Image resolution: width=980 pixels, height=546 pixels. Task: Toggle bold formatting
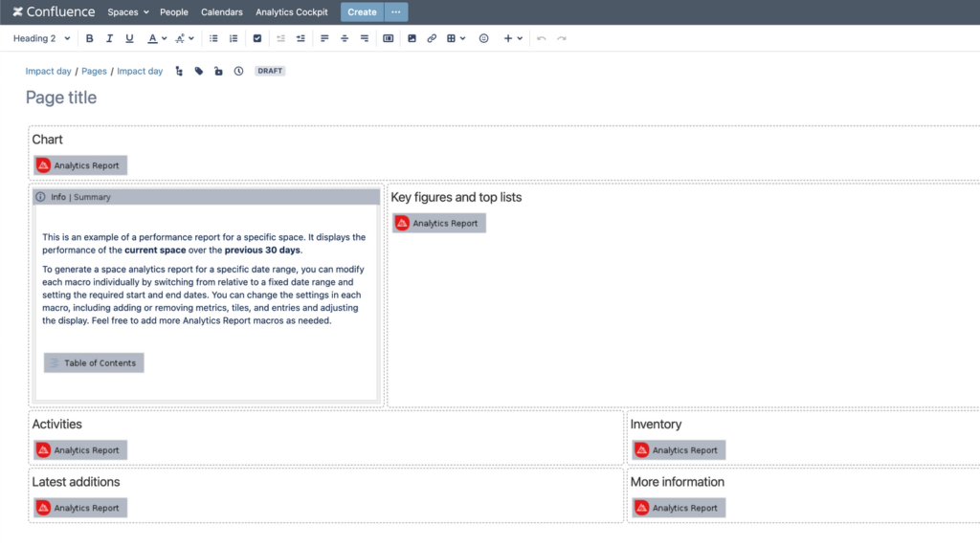[x=89, y=38]
